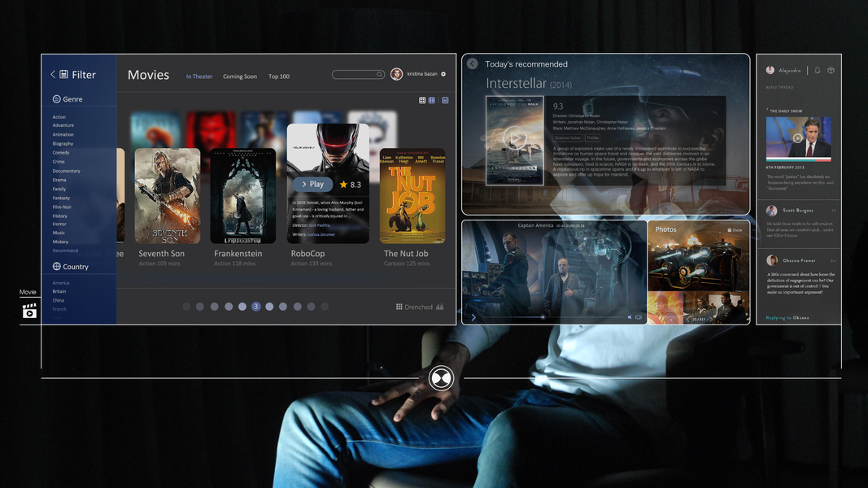Switch to Coming Soon tab
This screenshot has height=488, width=868.
(240, 76)
